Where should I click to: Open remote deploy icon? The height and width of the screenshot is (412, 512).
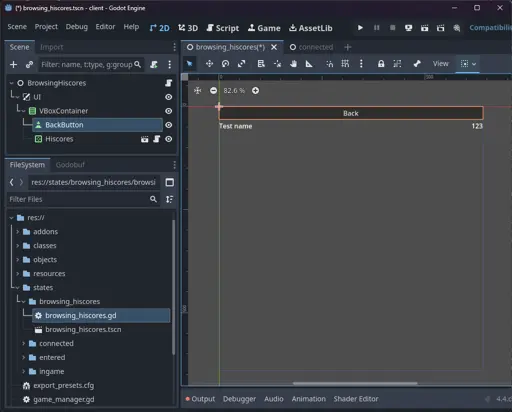409,28
